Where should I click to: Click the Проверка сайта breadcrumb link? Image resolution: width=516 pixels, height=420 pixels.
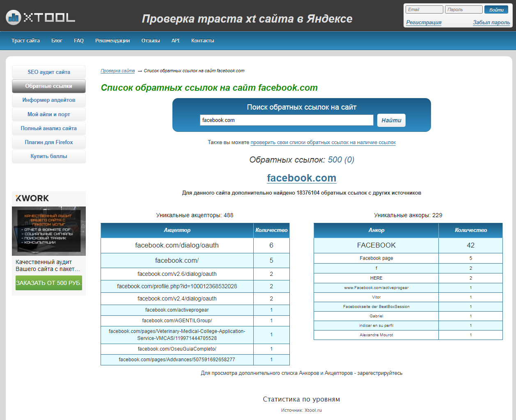[118, 71]
